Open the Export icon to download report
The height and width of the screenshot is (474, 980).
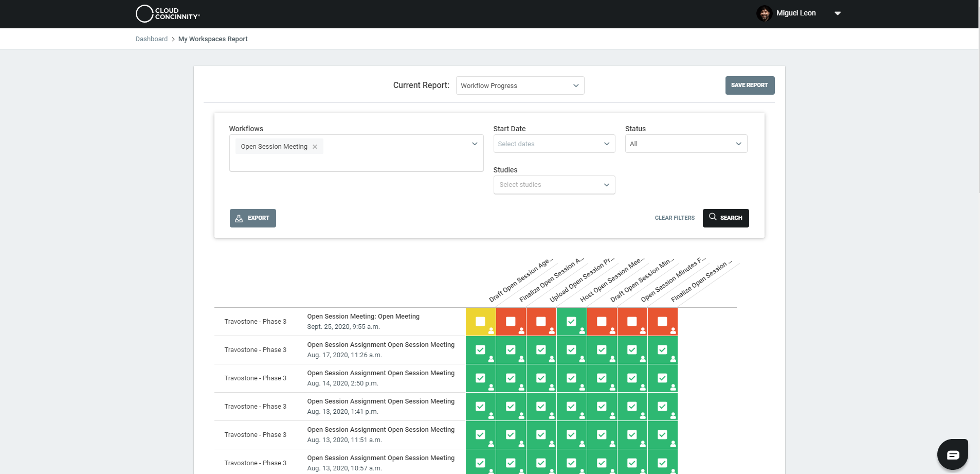238,218
